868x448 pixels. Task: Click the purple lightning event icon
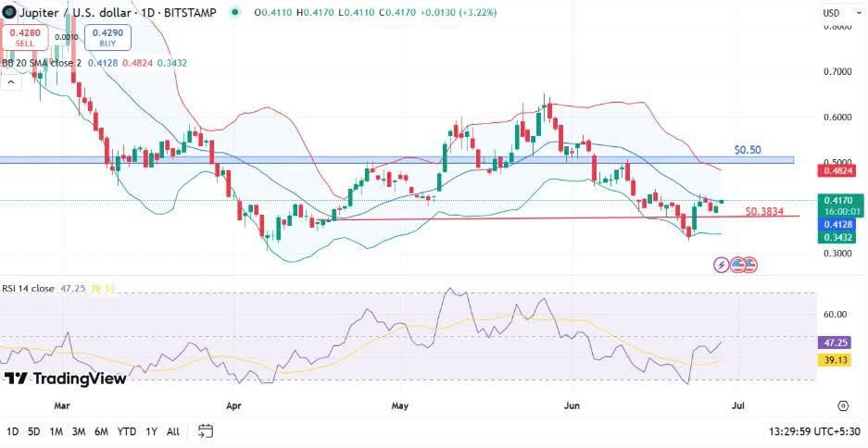(722, 265)
